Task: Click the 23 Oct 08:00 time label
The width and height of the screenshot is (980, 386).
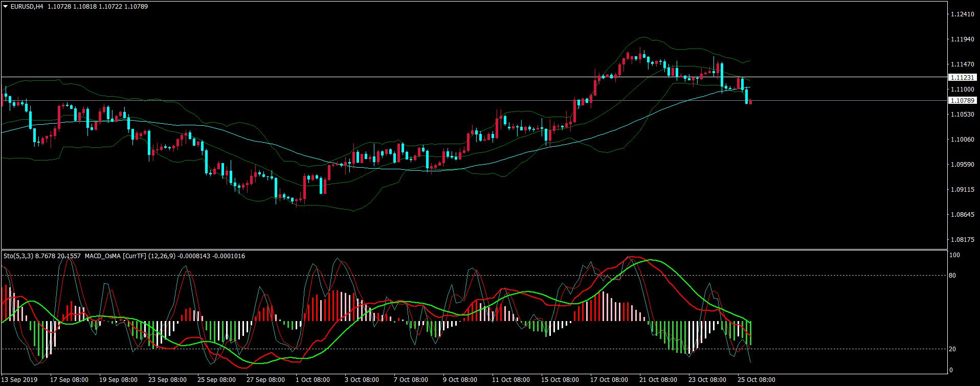Action: point(708,380)
